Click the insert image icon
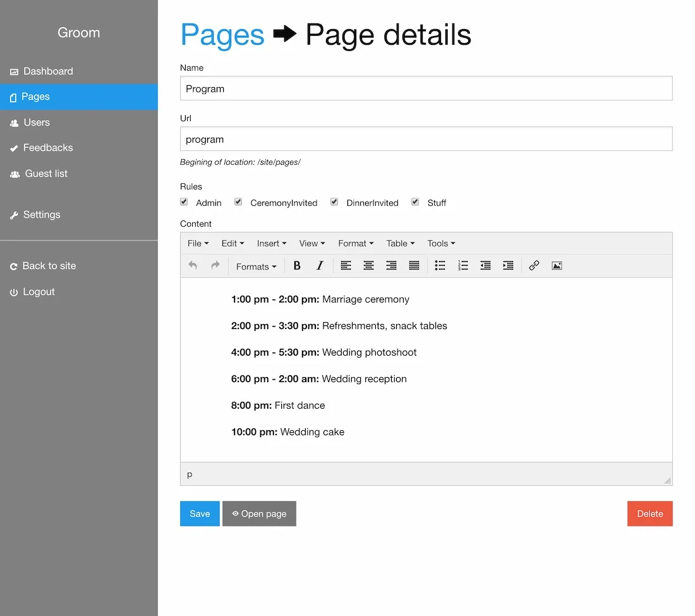Image resolution: width=695 pixels, height=616 pixels. tap(557, 266)
